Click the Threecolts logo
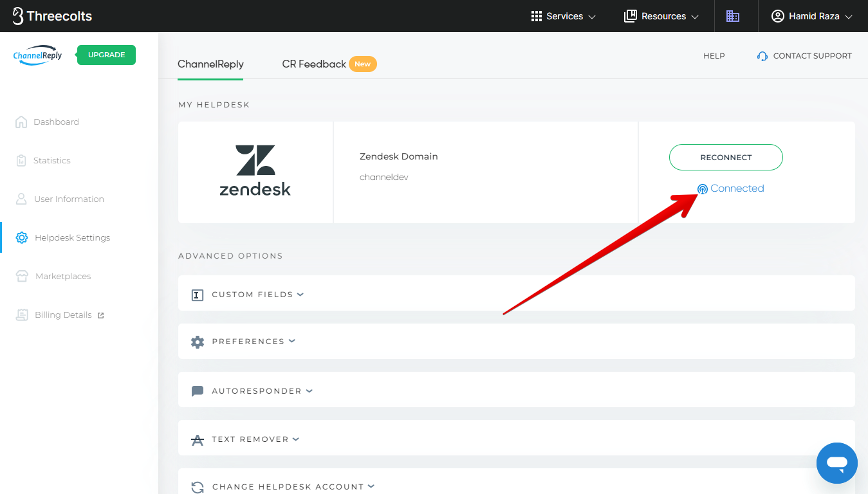 click(x=52, y=16)
